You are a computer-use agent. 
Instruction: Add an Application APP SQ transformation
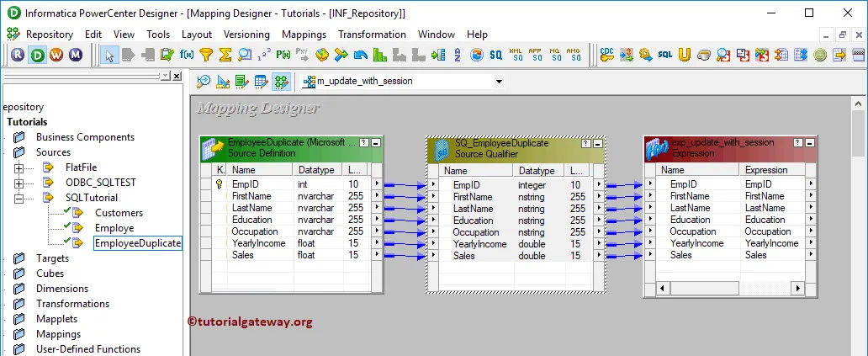(535, 55)
